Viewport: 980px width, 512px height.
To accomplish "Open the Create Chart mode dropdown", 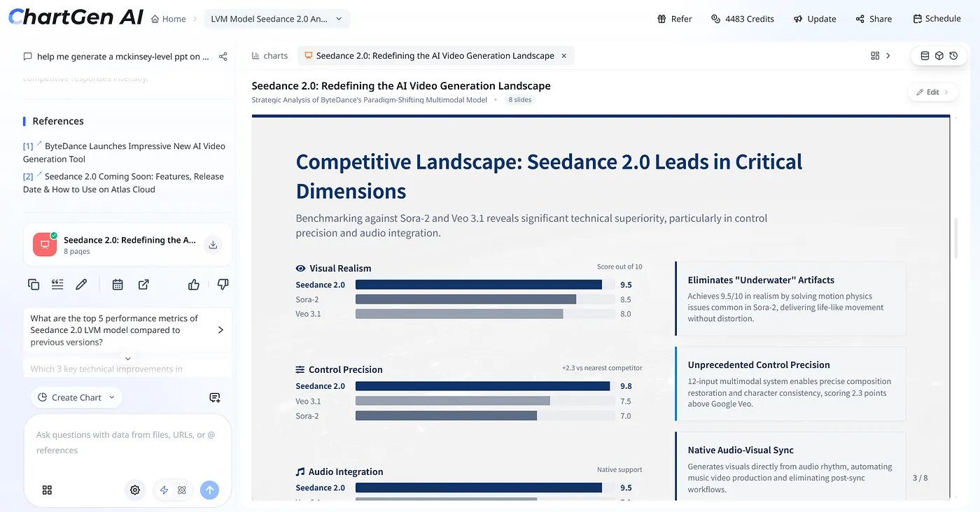I will [77, 397].
